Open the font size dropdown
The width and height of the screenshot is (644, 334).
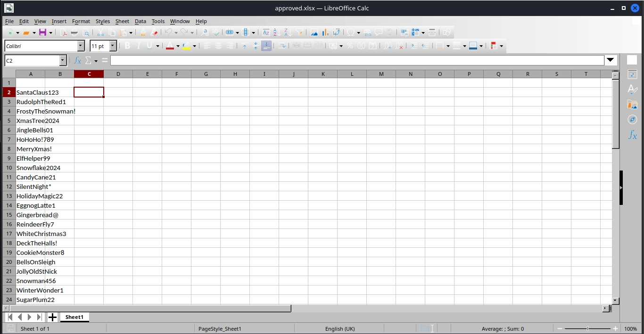tap(113, 46)
